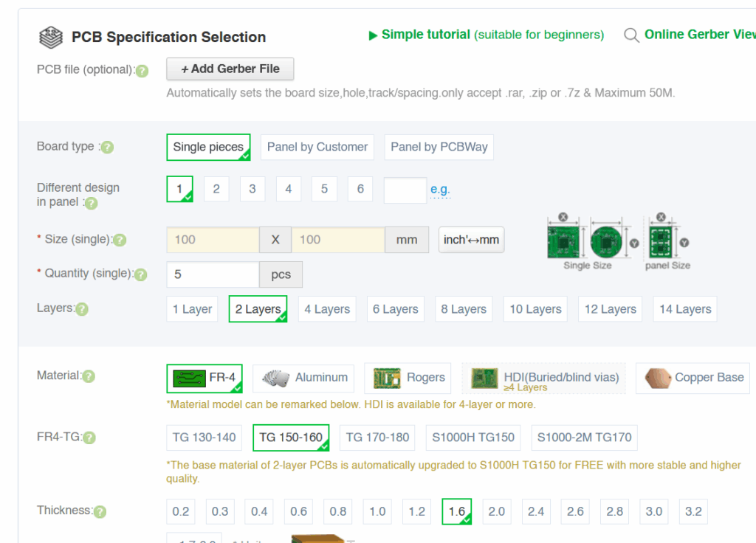Click help icon for Different design in panel
The height and width of the screenshot is (543, 756).
point(91,204)
